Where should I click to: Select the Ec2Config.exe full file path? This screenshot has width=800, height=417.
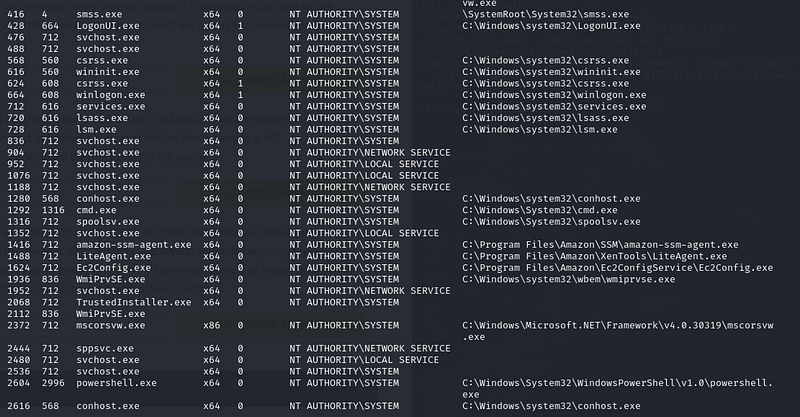click(x=618, y=268)
